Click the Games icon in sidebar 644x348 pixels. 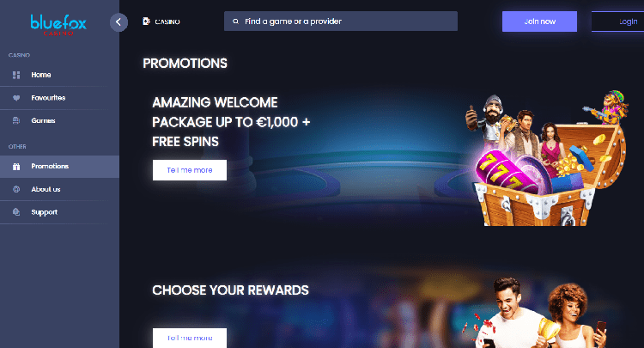tap(16, 120)
